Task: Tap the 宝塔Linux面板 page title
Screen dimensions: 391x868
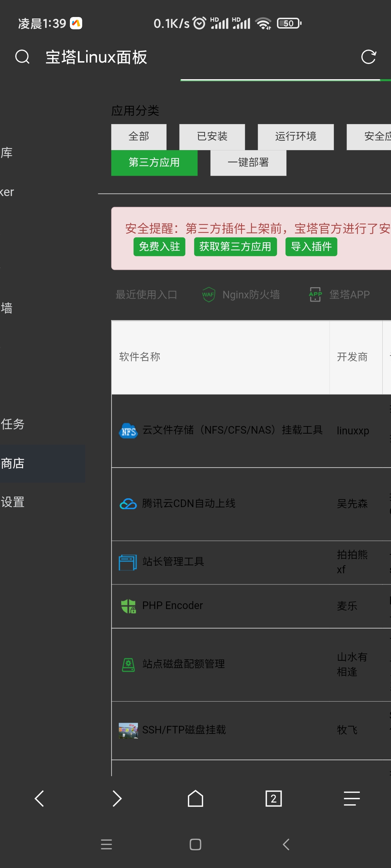Action: coord(96,57)
